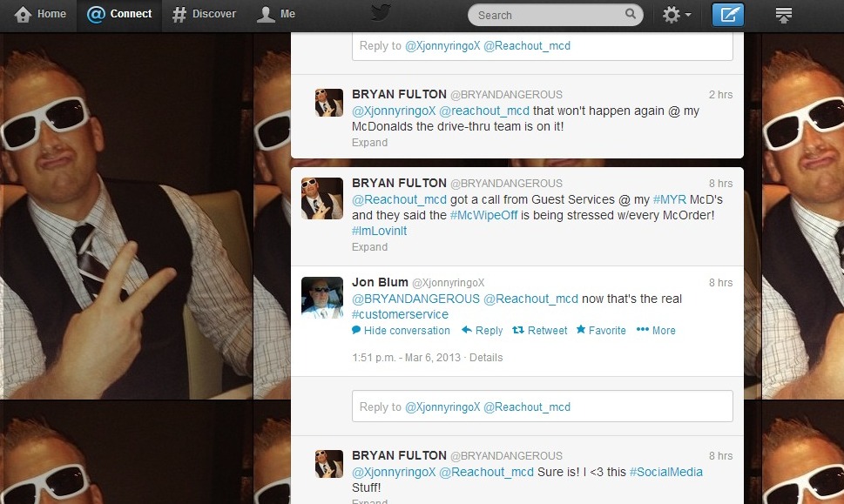Viewport: 844px width, 504px height.
Task: Open the Discover tab
Action: pyautogui.click(x=204, y=14)
